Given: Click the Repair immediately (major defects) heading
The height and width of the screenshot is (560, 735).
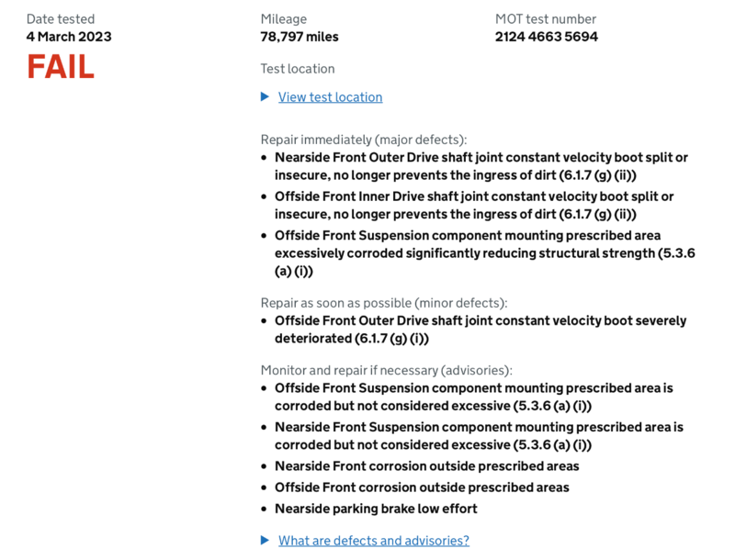Looking at the screenshot, I should 364,140.
